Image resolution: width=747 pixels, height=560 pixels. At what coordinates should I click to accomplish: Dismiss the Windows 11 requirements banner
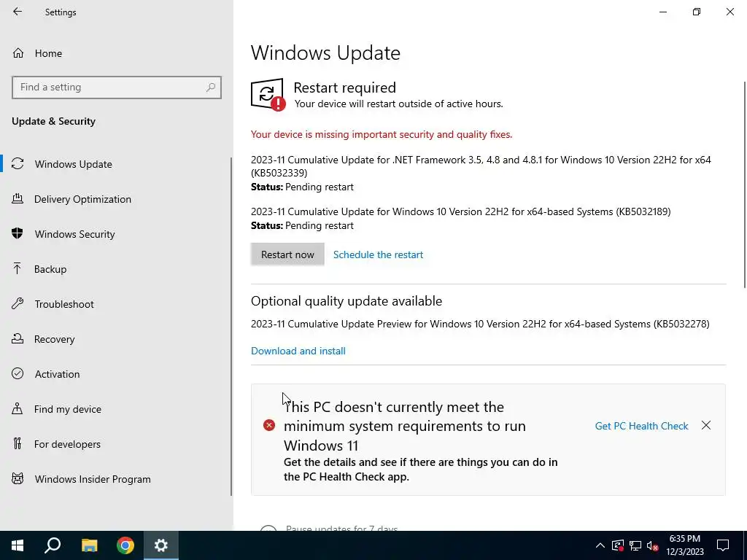[706, 425]
